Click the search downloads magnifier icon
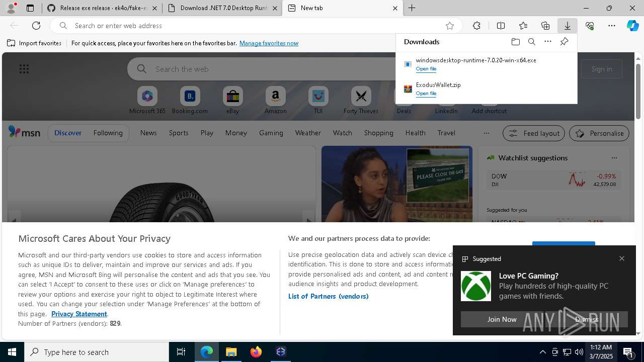The width and height of the screenshot is (644, 362). coord(531,42)
